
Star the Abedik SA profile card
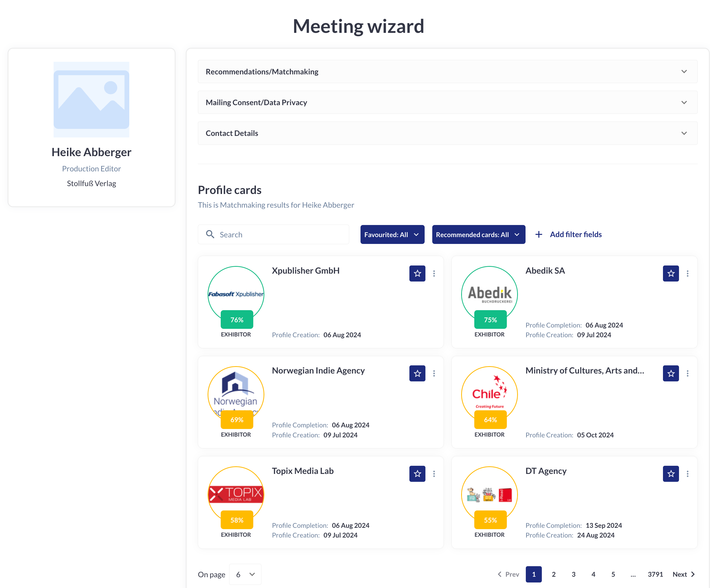(671, 273)
